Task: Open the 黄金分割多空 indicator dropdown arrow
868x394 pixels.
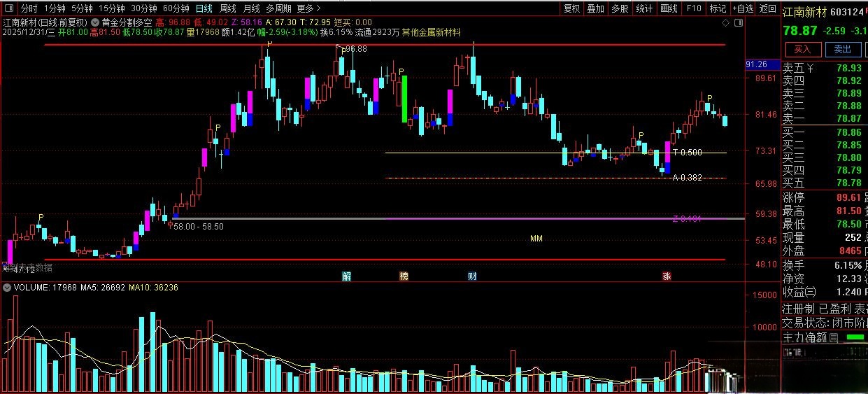Action: pyautogui.click(x=96, y=22)
